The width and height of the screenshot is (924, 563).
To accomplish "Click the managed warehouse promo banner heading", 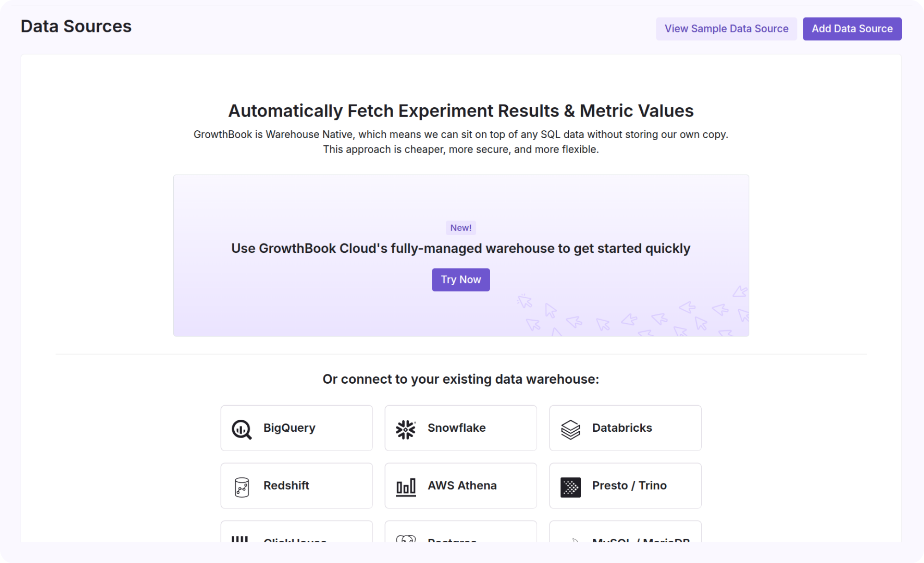I will pos(461,249).
